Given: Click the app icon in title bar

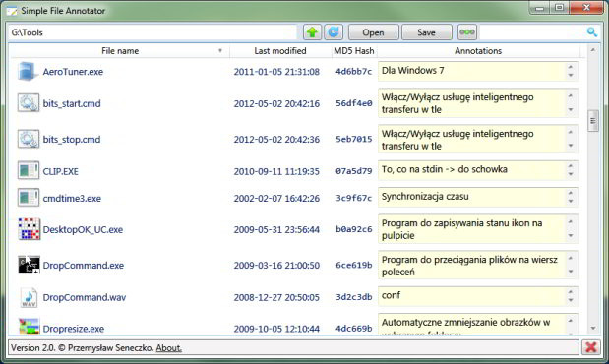Looking at the screenshot, I should coord(12,11).
